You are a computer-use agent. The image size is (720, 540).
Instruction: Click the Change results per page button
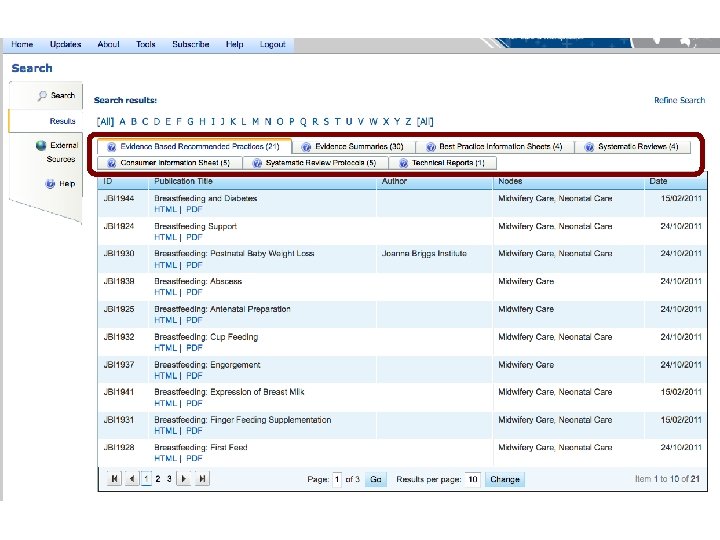point(505,479)
